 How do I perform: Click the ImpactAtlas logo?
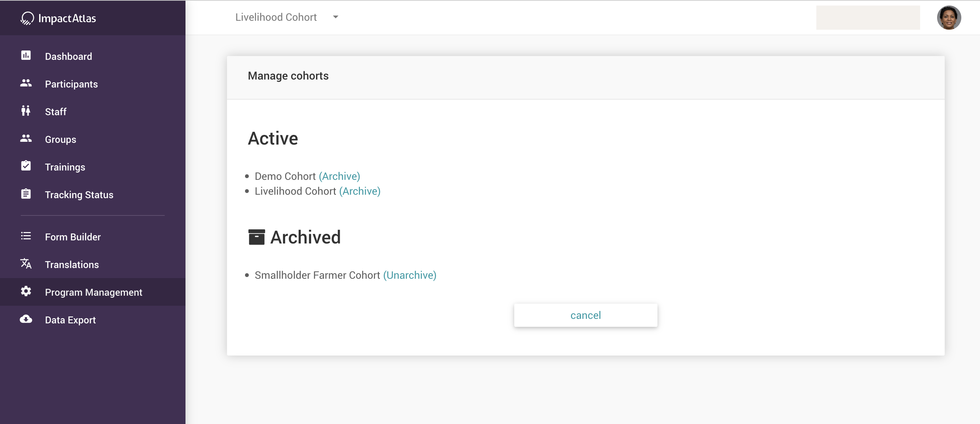pyautogui.click(x=58, y=18)
